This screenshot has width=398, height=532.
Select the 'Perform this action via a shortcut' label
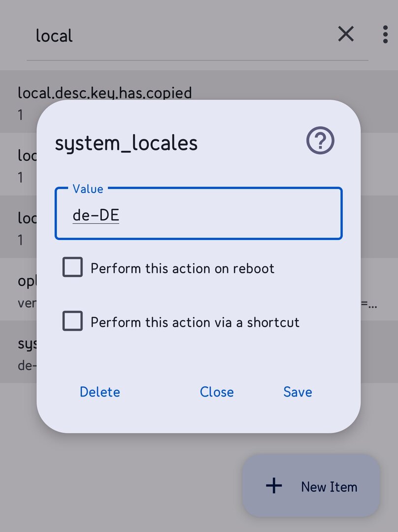click(x=195, y=322)
